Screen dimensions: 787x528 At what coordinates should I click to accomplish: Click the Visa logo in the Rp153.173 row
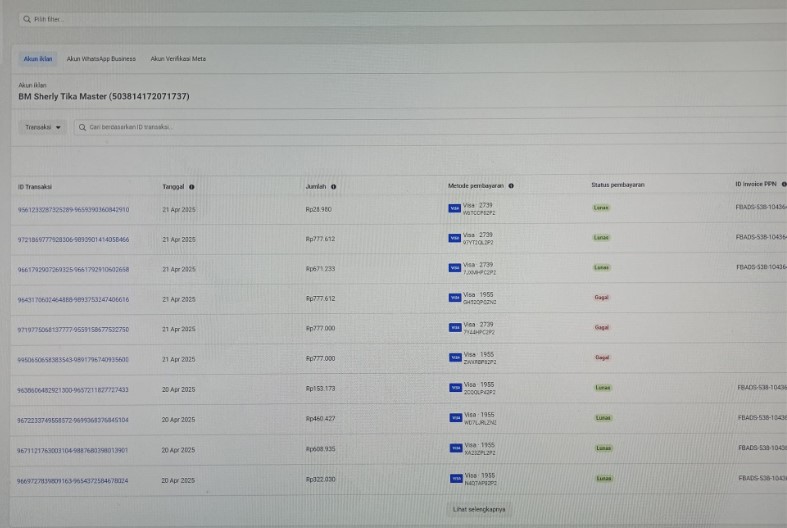click(455, 388)
